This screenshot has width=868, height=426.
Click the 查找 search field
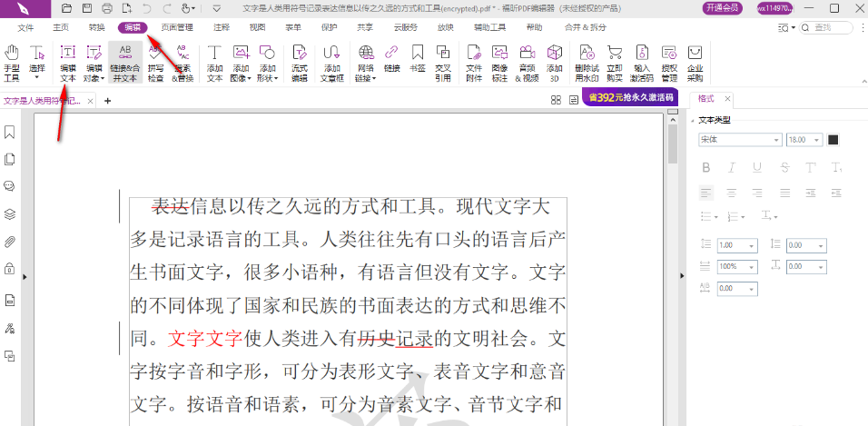[826, 27]
